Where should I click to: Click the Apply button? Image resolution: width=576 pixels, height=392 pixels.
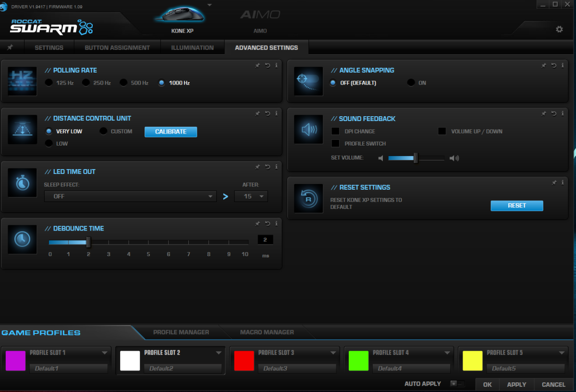point(516,384)
